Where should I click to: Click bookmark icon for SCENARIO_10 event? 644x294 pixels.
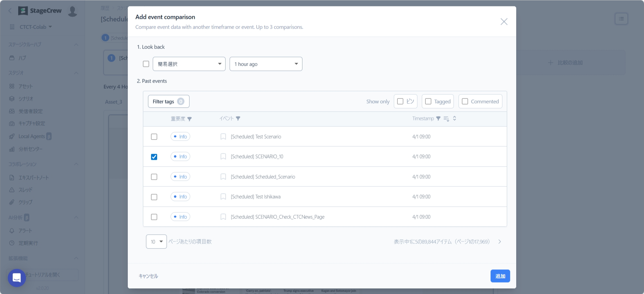[223, 156]
